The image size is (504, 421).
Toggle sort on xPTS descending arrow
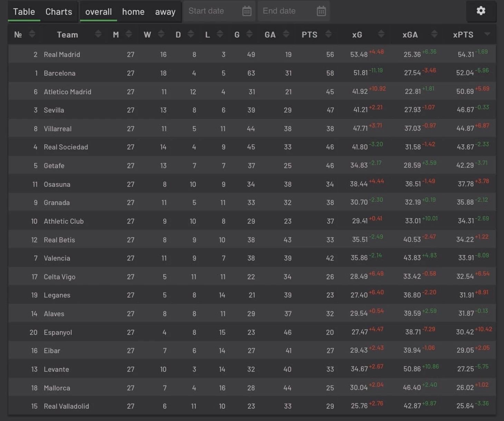(487, 34)
